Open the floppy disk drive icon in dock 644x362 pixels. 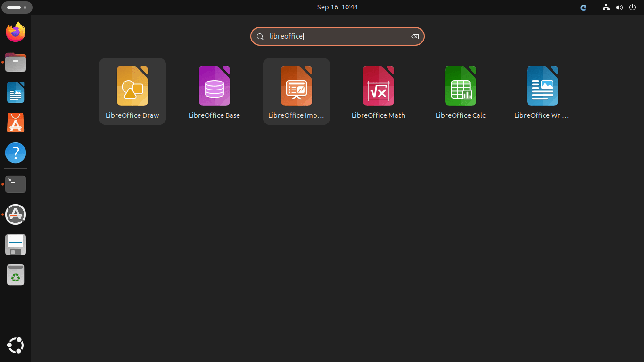16,245
